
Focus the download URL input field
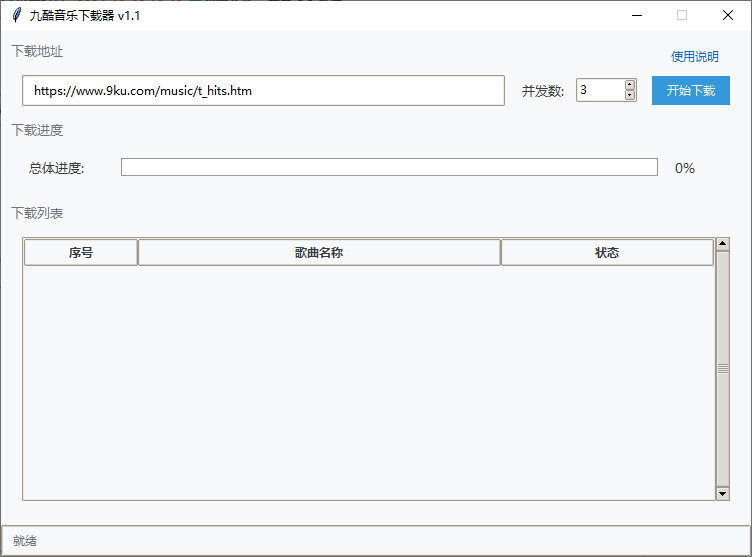pos(263,90)
